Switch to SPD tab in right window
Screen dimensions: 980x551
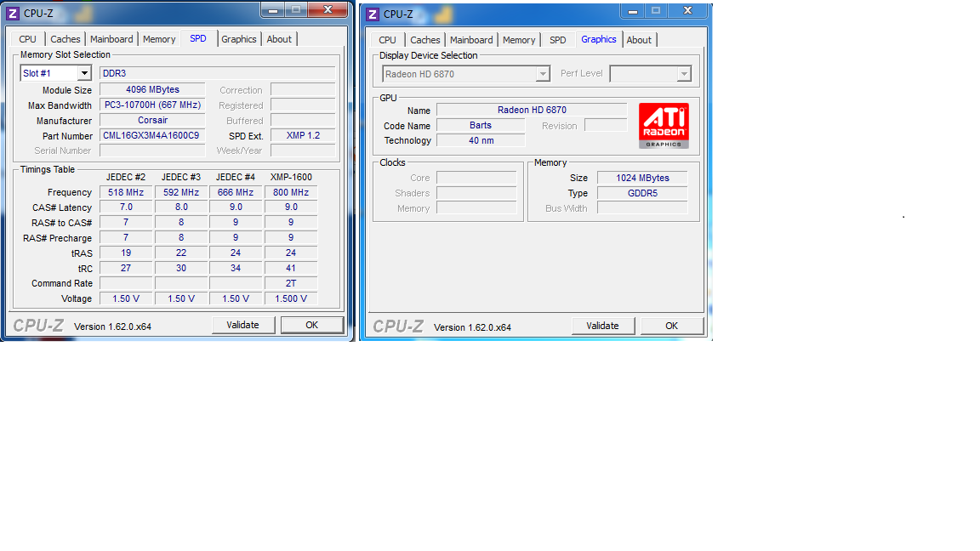557,39
